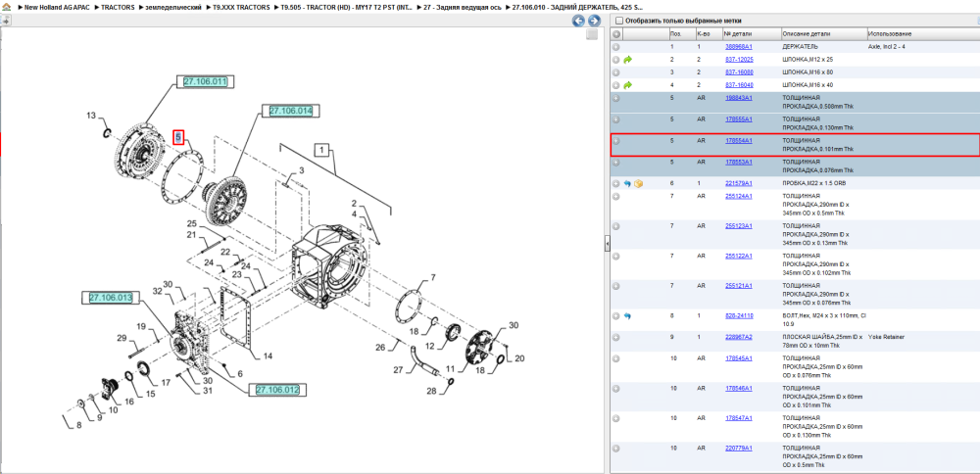Click 'Yoke Retainer' usage text
Viewport: 980px width, 474px height.
point(886,337)
